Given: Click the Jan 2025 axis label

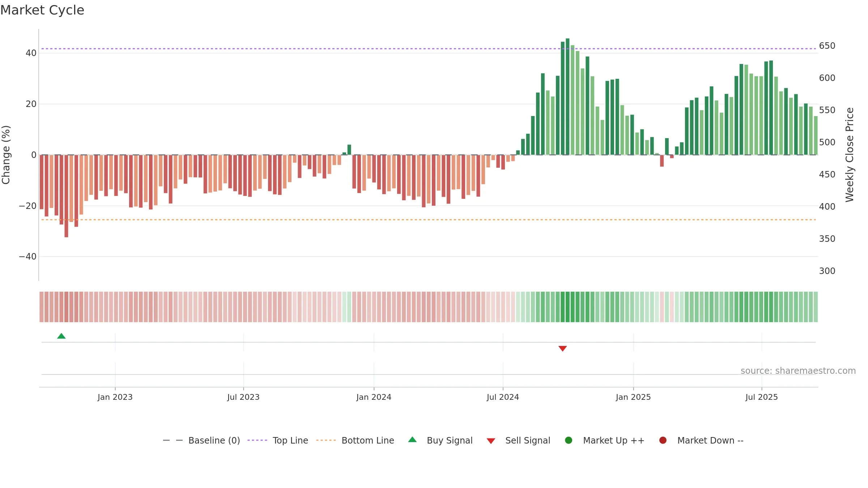Looking at the screenshot, I should [633, 397].
